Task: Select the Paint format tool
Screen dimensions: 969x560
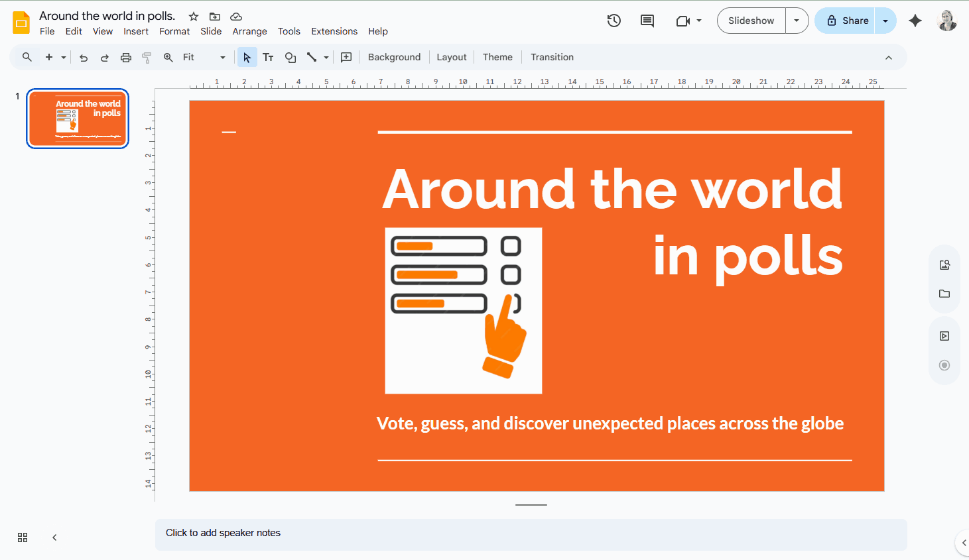Action: pos(146,57)
